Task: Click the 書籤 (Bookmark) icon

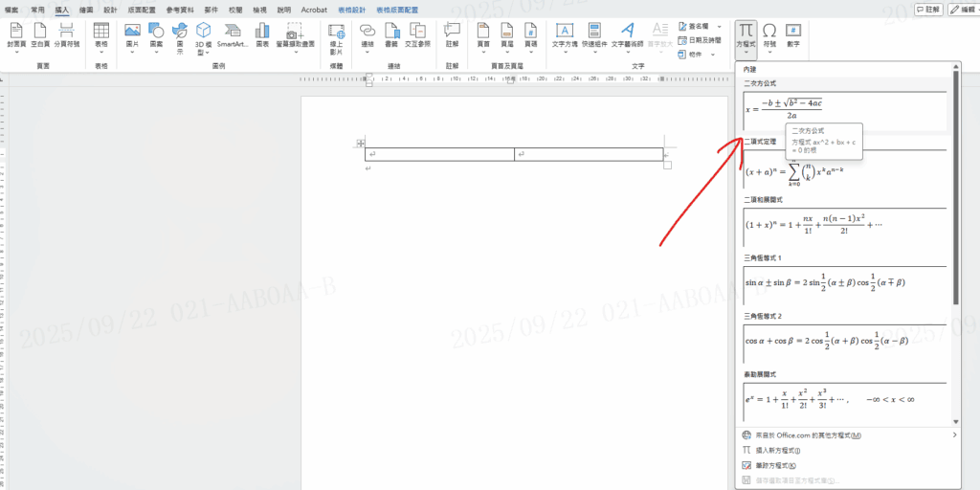Action: pyautogui.click(x=390, y=36)
